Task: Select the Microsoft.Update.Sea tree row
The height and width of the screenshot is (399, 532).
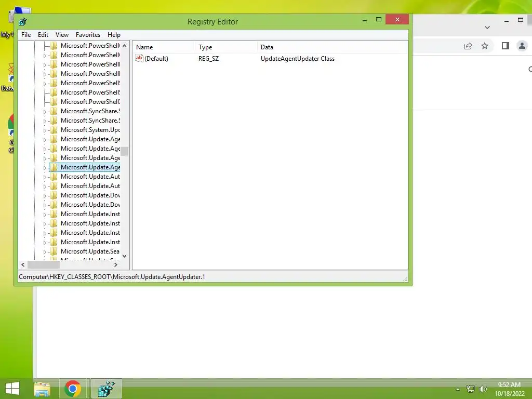Action: (90, 251)
